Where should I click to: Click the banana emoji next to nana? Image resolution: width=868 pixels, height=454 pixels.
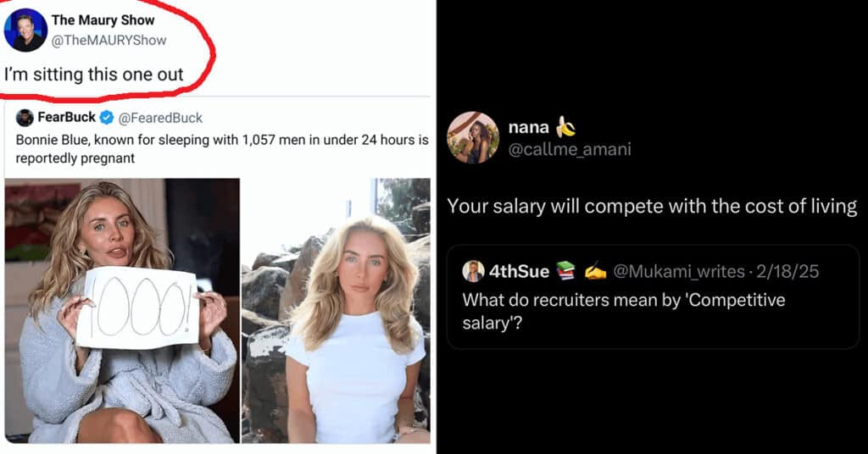(x=565, y=127)
